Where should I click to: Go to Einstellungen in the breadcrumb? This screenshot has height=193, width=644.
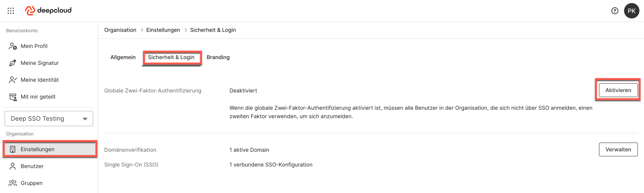click(x=163, y=30)
